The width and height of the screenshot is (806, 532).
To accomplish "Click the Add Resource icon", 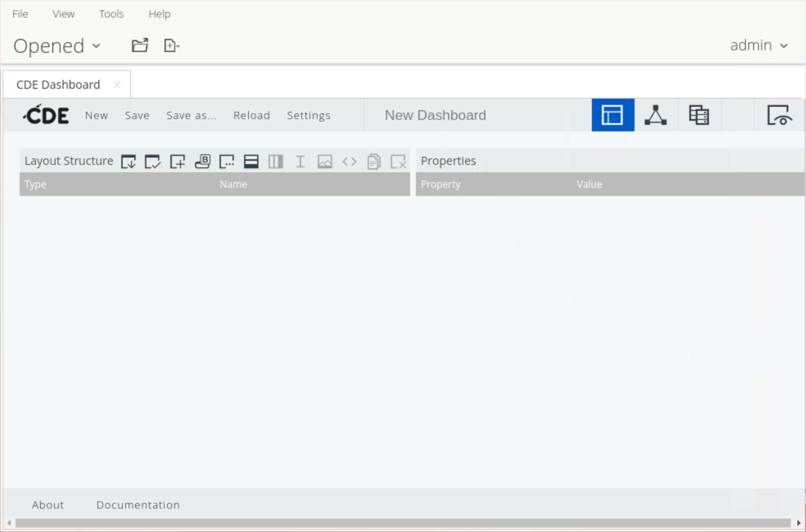I will click(178, 161).
